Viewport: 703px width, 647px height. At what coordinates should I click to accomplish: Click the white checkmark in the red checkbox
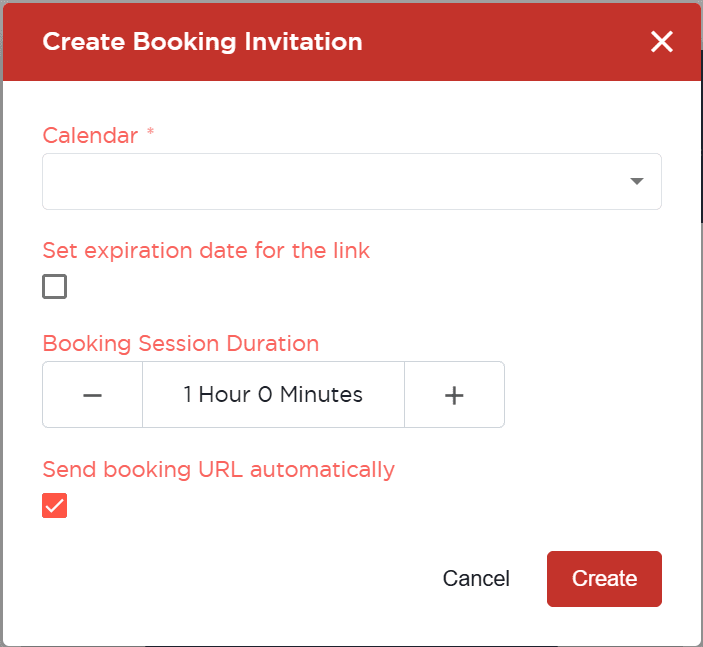tap(55, 506)
